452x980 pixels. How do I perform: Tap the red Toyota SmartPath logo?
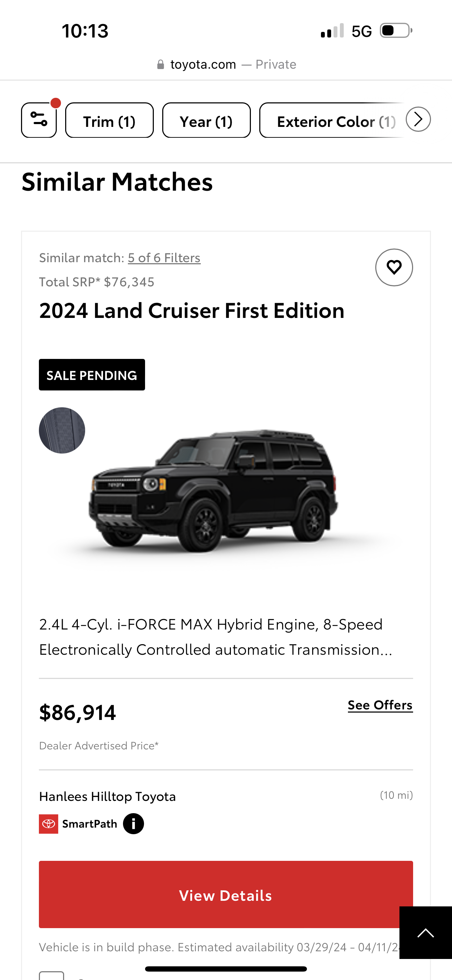click(x=48, y=824)
